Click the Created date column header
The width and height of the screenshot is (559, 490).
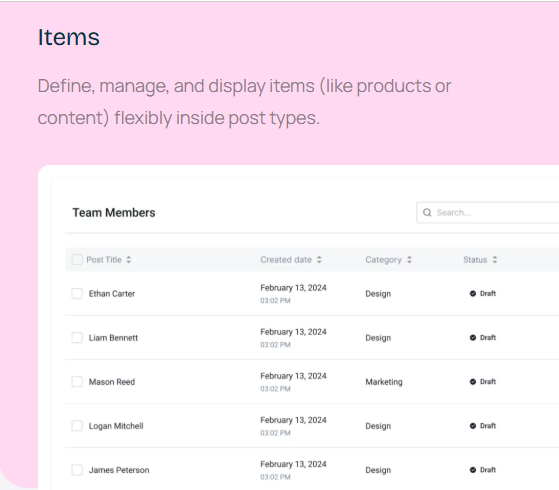[x=286, y=260]
